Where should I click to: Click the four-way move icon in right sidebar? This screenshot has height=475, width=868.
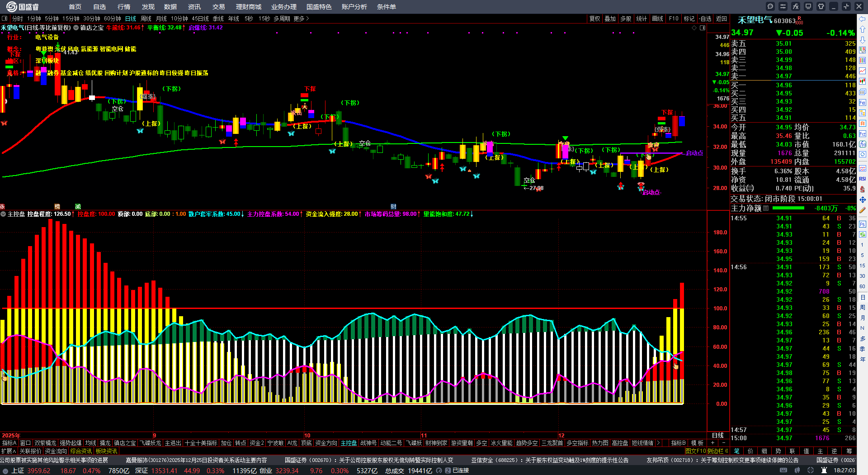(x=863, y=199)
